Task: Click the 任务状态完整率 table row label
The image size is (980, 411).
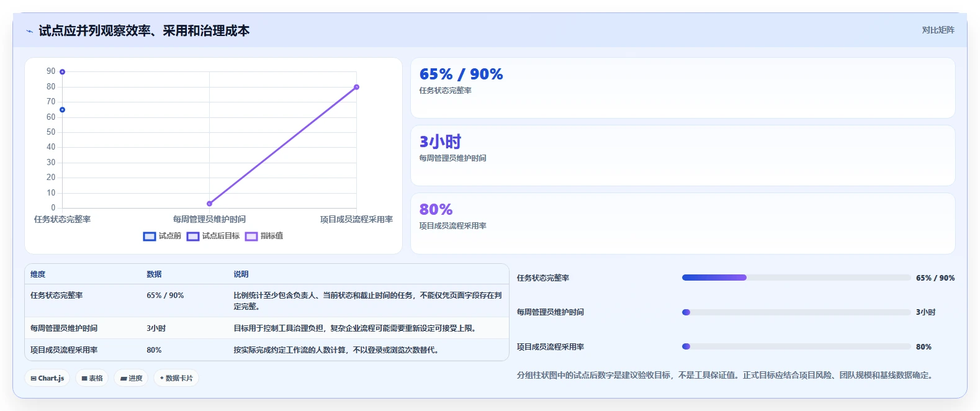Action: tap(56, 296)
